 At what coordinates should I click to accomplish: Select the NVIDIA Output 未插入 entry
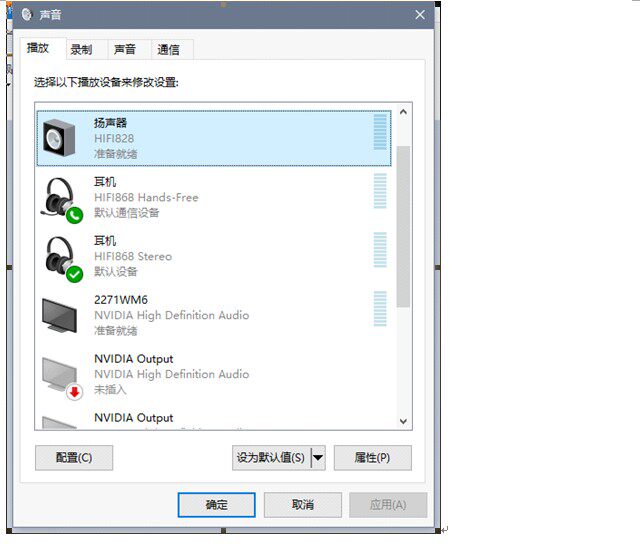pos(214,374)
